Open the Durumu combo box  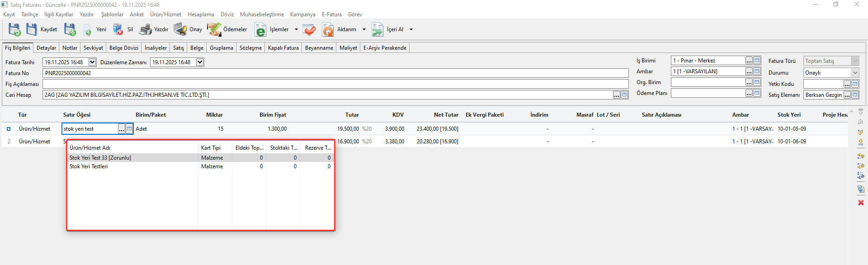pos(855,73)
